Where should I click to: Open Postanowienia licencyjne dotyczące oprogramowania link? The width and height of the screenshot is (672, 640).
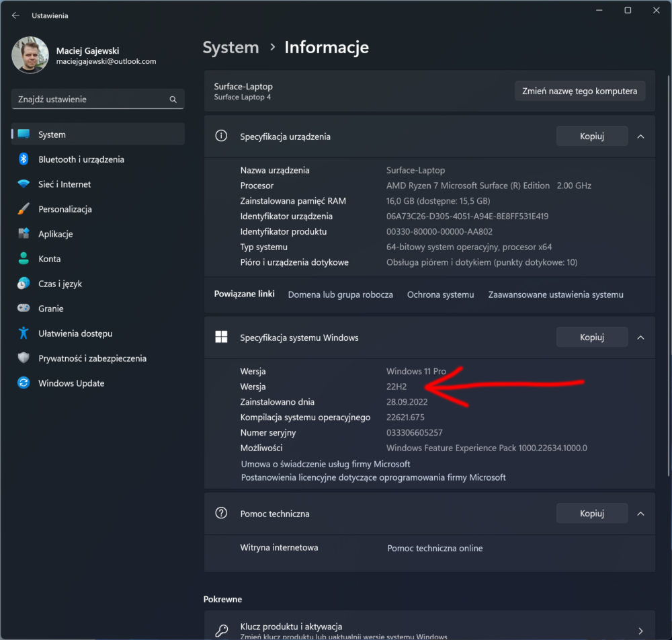click(x=373, y=477)
